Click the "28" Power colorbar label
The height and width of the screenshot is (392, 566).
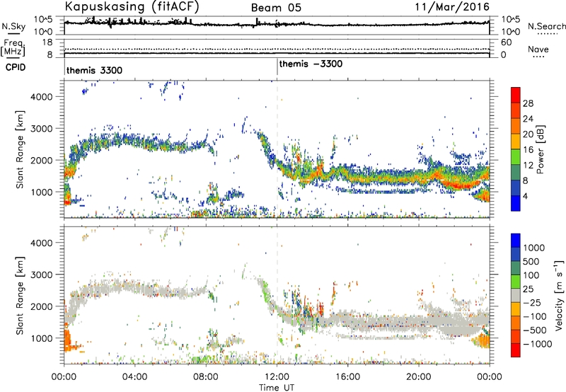click(x=528, y=103)
